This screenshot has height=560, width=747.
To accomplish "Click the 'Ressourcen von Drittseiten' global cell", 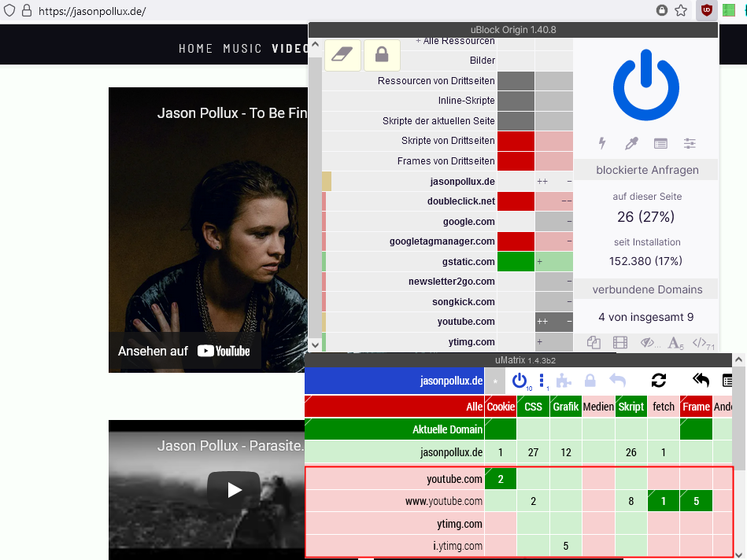I will tap(516, 81).
